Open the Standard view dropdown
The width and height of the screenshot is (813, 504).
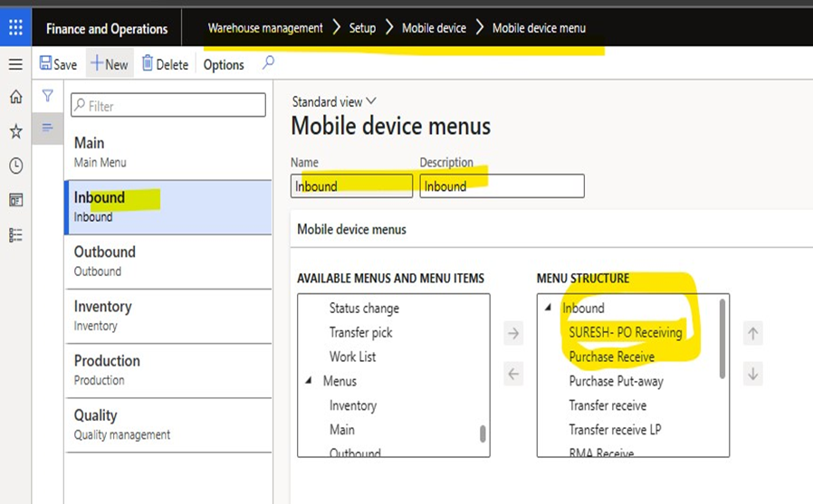333,101
